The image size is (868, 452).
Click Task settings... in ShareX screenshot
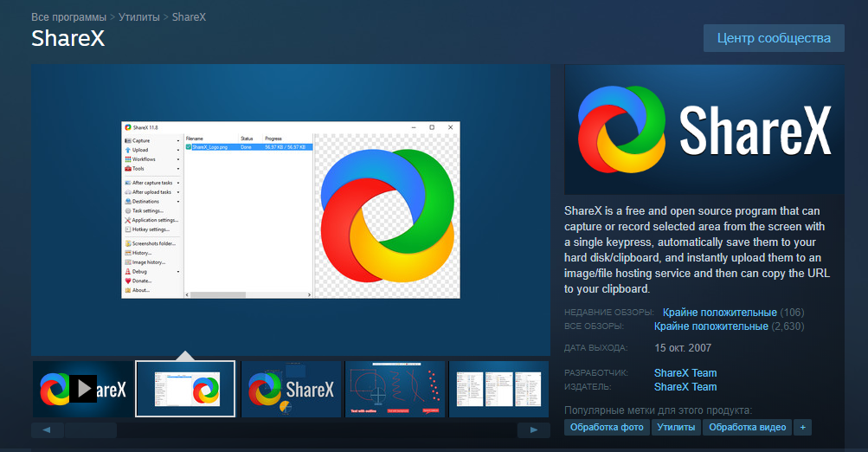[144, 211]
